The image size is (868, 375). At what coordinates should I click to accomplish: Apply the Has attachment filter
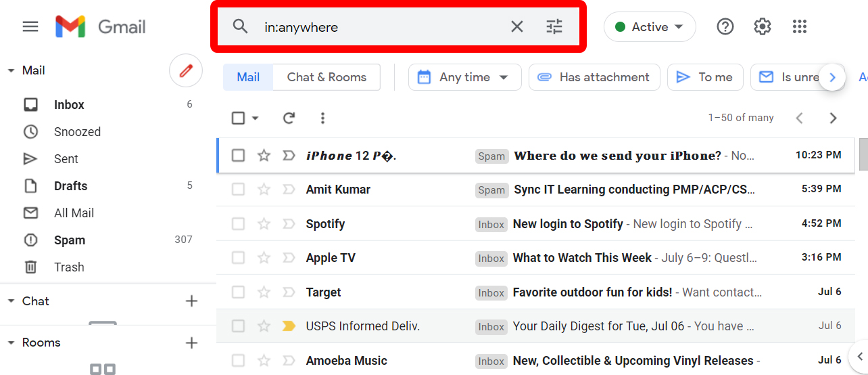(594, 77)
